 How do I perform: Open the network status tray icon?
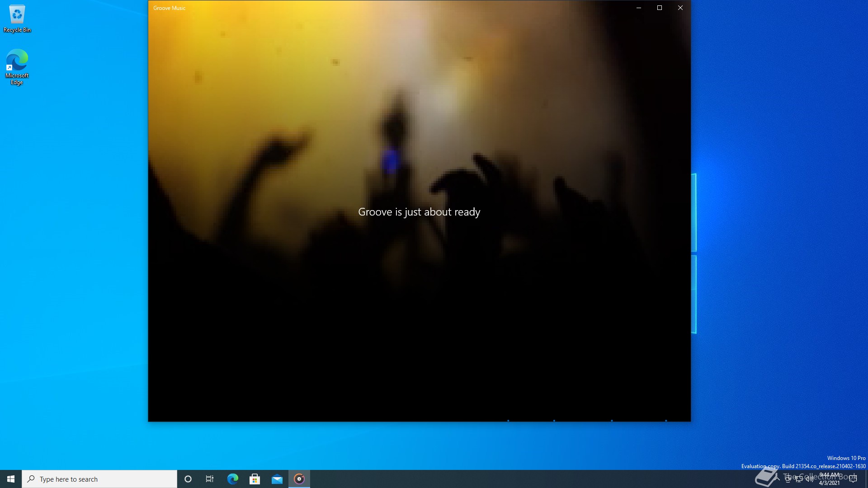799,479
